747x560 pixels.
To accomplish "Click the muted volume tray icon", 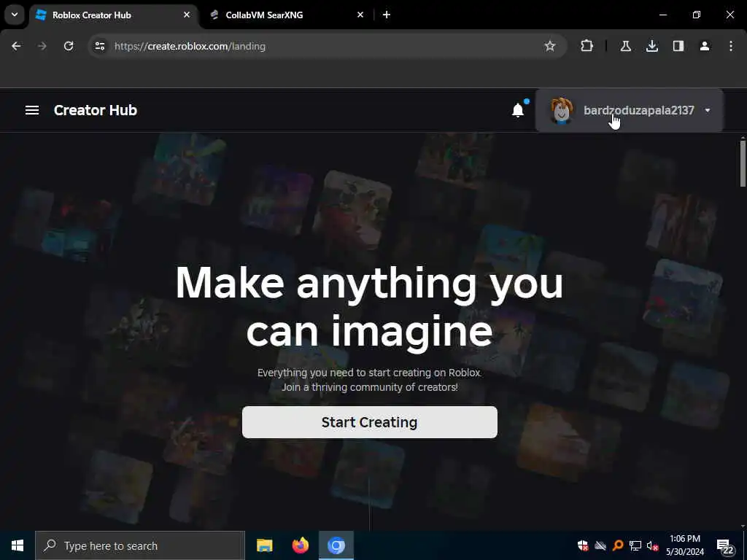I will click(652, 545).
